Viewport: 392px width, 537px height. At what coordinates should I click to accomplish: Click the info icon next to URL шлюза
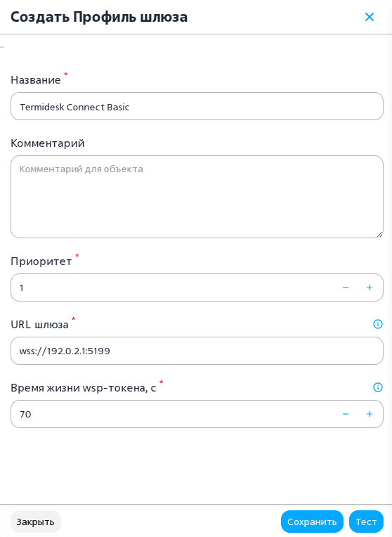(x=378, y=324)
